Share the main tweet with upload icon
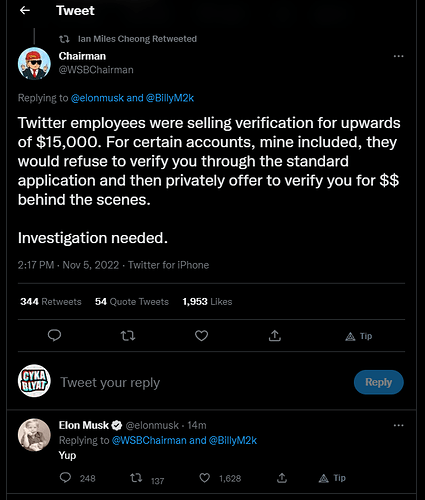425x500 pixels. pyautogui.click(x=275, y=336)
